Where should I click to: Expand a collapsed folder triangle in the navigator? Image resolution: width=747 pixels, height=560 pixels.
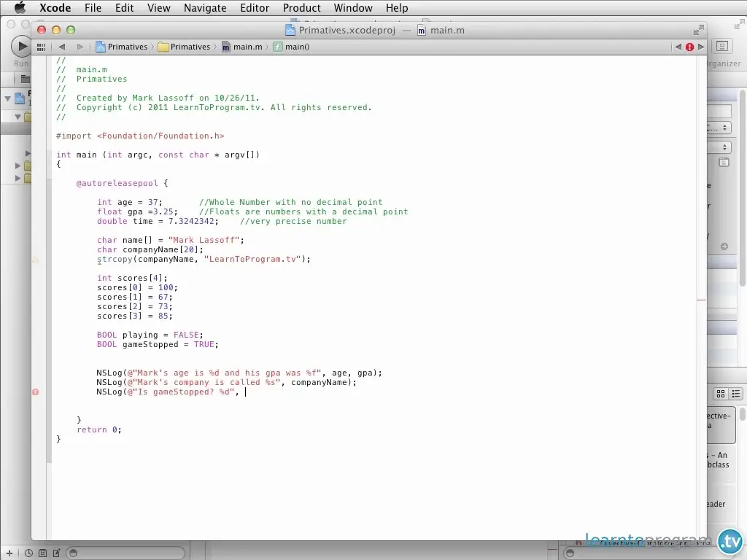(18, 166)
